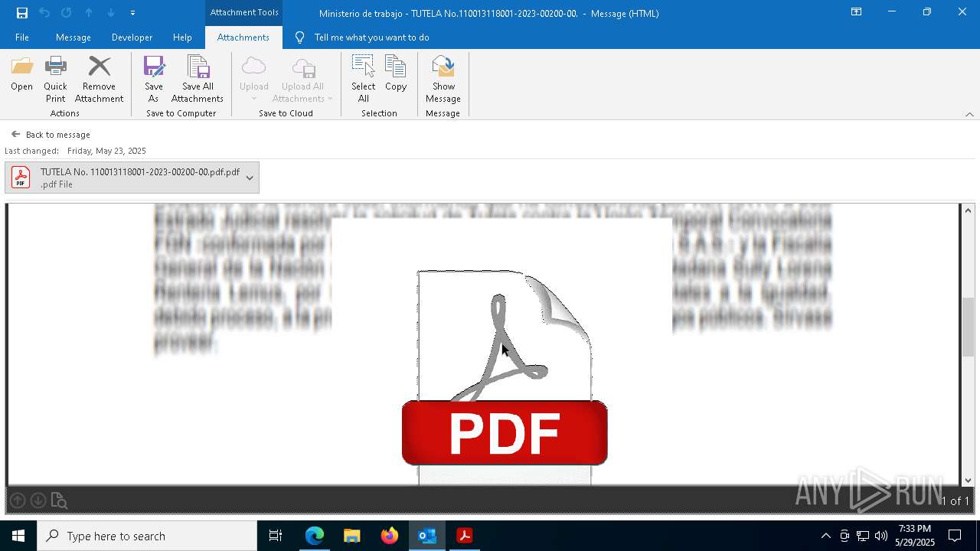
Task: Switch to the Message tab
Action: (x=73, y=37)
